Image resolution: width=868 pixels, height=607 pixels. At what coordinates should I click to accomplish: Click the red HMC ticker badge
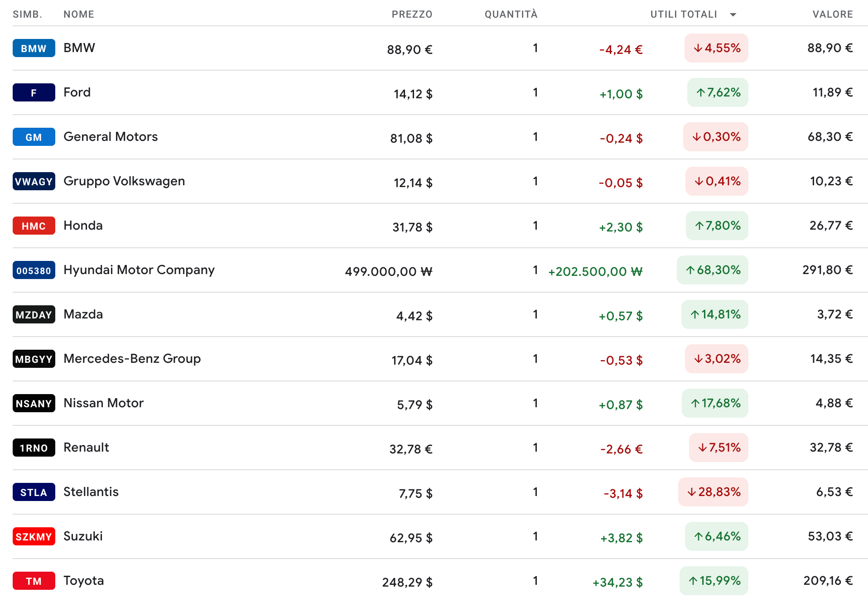[34, 226]
